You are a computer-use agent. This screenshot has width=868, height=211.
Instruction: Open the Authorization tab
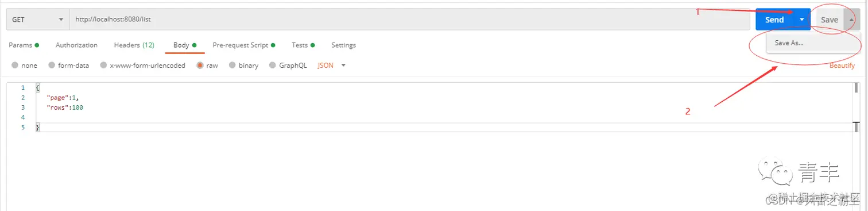tap(76, 45)
